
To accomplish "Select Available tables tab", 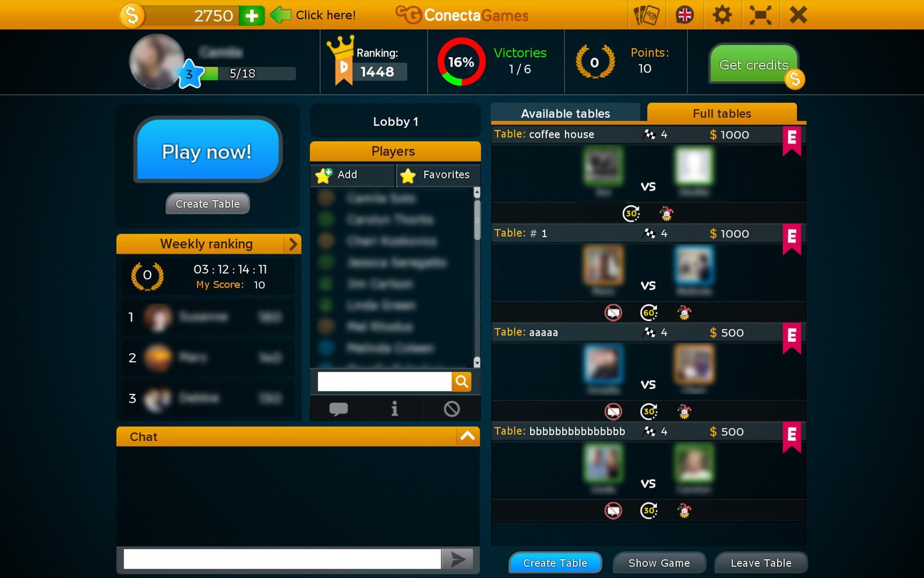I will point(565,113).
